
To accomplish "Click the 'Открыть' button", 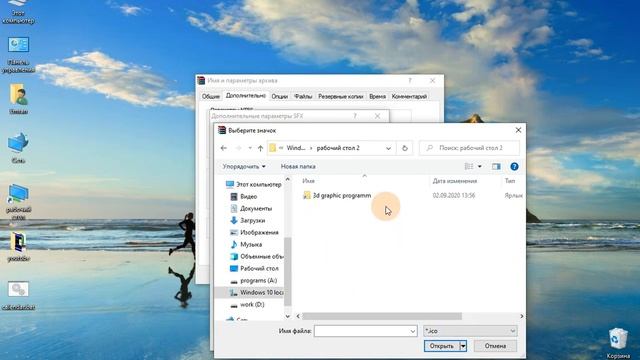I will click(x=442, y=346).
